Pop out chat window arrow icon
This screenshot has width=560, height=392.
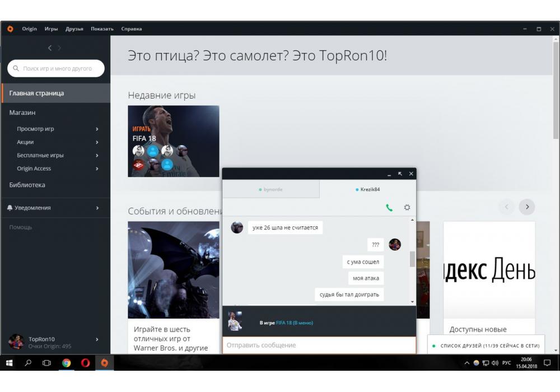(x=400, y=174)
